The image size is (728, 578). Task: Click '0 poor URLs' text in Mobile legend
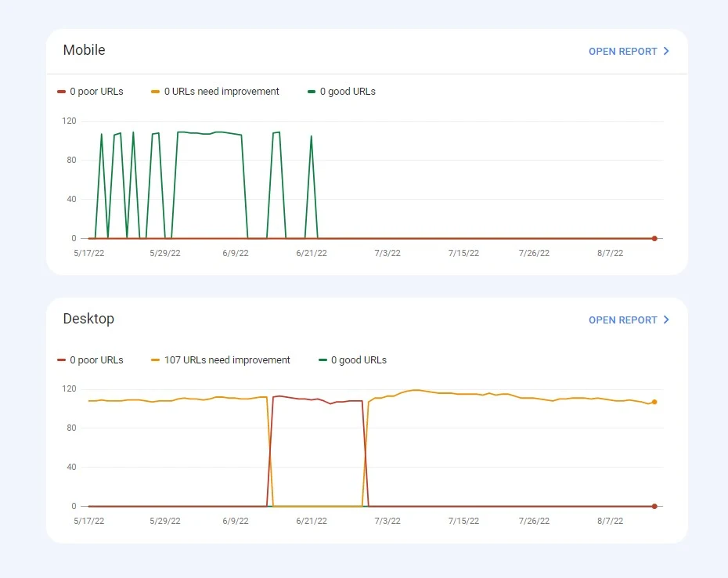click(96, 92)
